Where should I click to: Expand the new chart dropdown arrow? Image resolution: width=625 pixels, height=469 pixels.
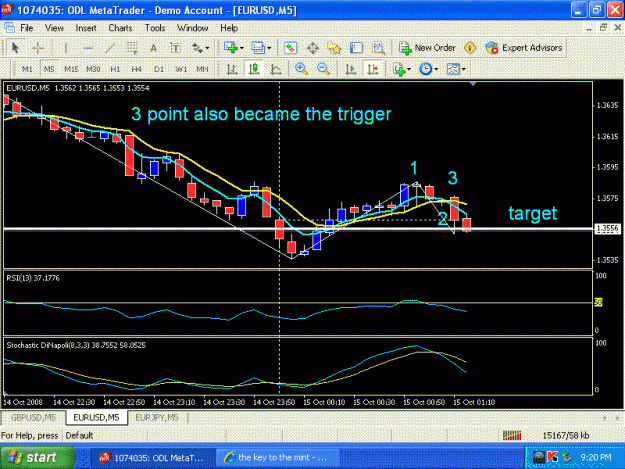pyautogui.click(x=242, y=48)
